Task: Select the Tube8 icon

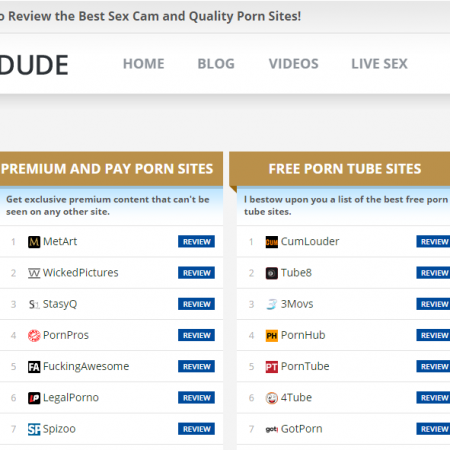Action: point(272,273)
